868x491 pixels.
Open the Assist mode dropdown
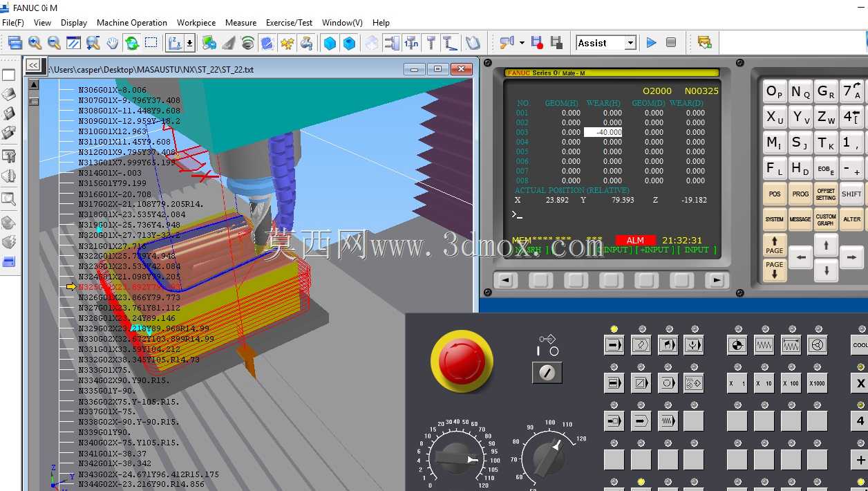pos(630,43)
